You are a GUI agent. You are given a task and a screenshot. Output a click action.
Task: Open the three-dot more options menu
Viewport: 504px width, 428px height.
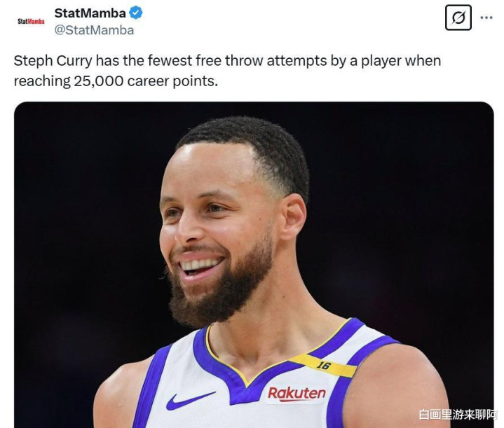486,18
